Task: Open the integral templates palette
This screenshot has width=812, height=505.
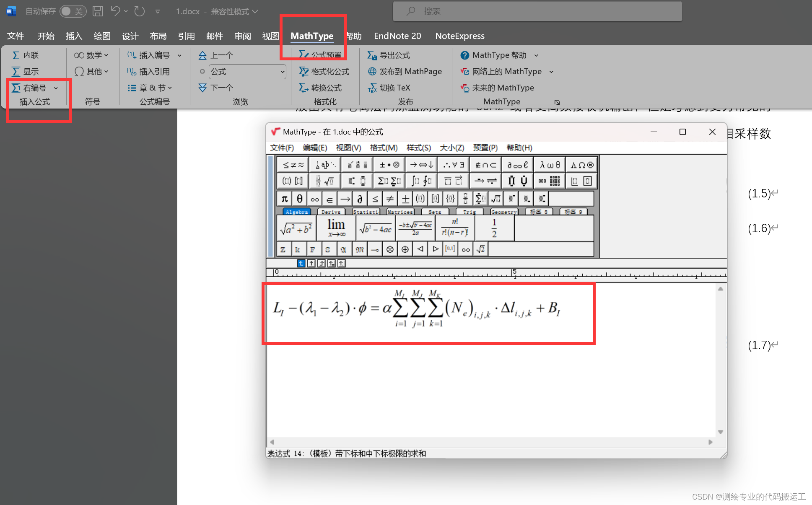Action: [x=421, y=181]
